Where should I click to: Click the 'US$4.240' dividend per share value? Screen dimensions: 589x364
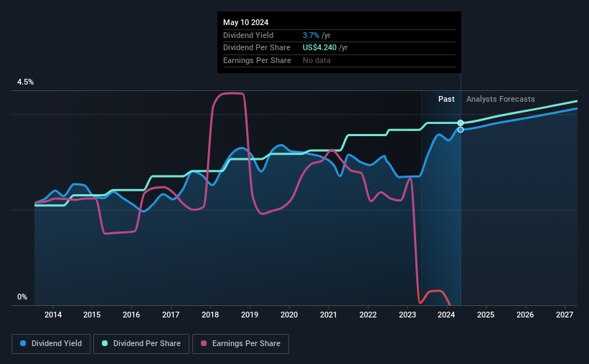(320, 48)
